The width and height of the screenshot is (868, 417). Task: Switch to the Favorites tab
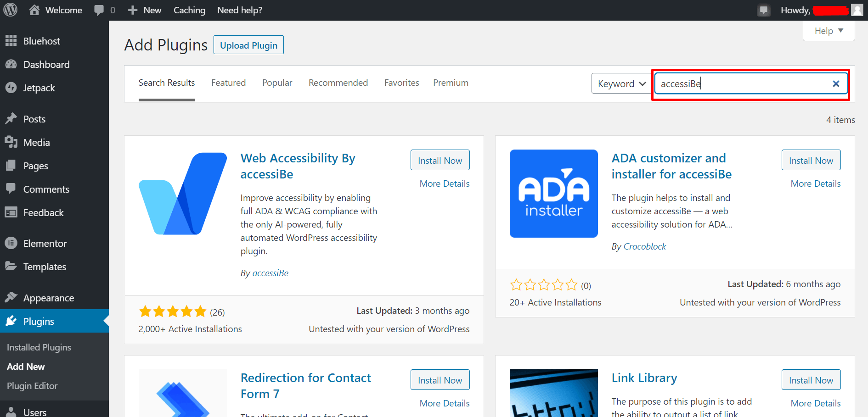coord(401,83)
